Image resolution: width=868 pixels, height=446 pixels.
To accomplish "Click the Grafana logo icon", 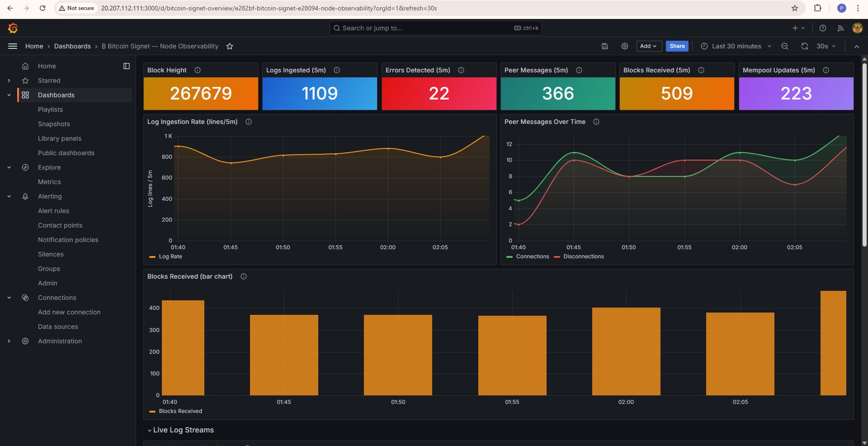I will tap(13, 28).
